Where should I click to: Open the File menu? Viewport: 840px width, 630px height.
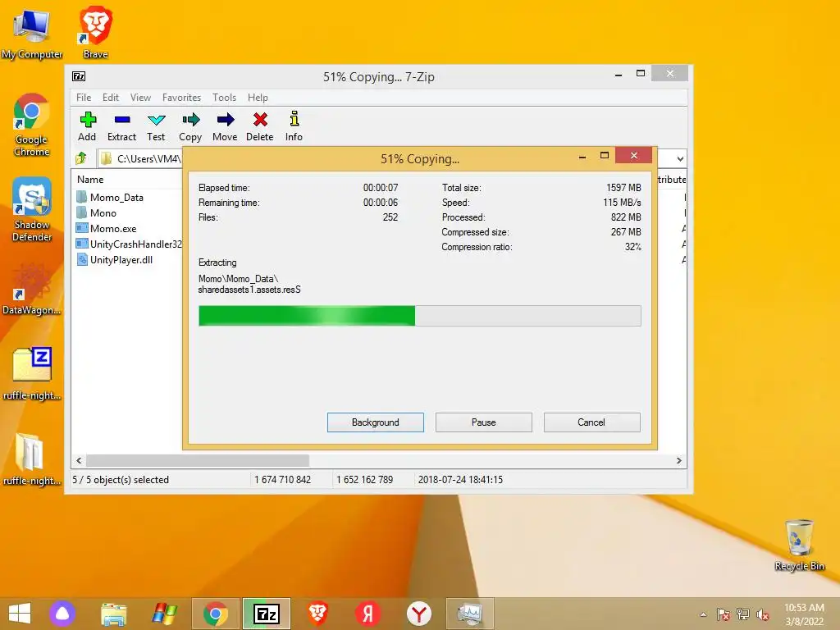click(84, 98)
